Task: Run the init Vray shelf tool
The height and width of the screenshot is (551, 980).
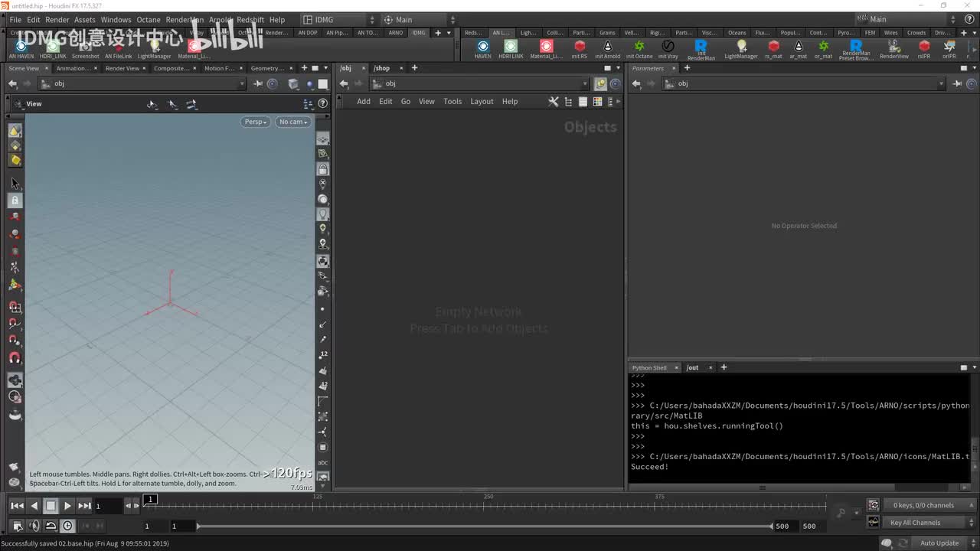Action: click(668, 49)
